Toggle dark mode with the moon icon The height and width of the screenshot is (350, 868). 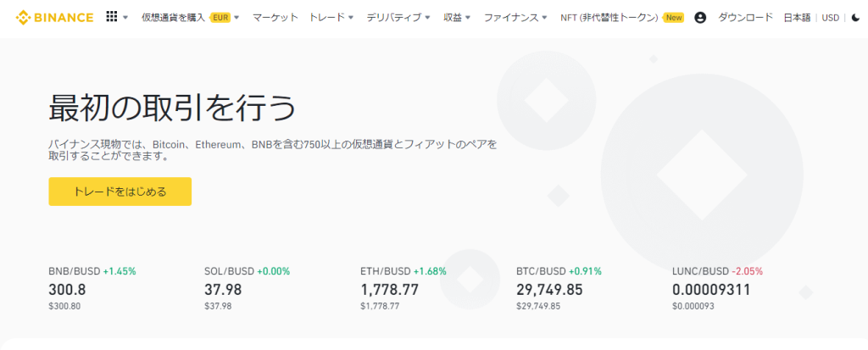click(x=855, y=17)
